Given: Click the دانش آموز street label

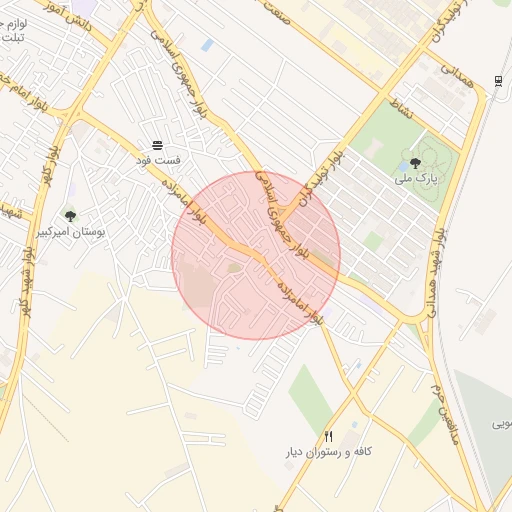Looking at the screenshot, I should [x=68, y=15].
